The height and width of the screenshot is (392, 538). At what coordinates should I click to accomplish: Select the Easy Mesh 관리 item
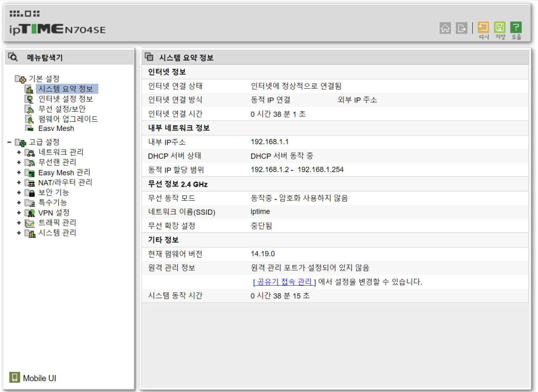[x=64, y=173]
